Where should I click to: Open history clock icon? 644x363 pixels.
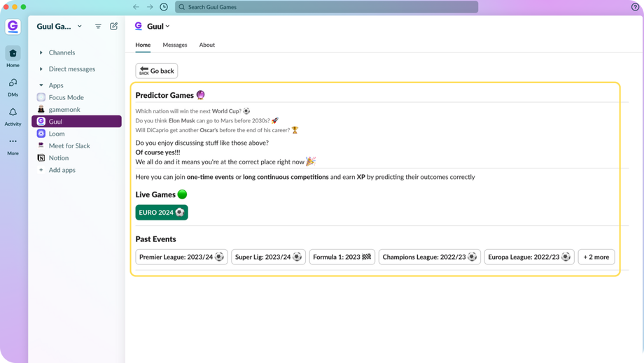[164, 7]
